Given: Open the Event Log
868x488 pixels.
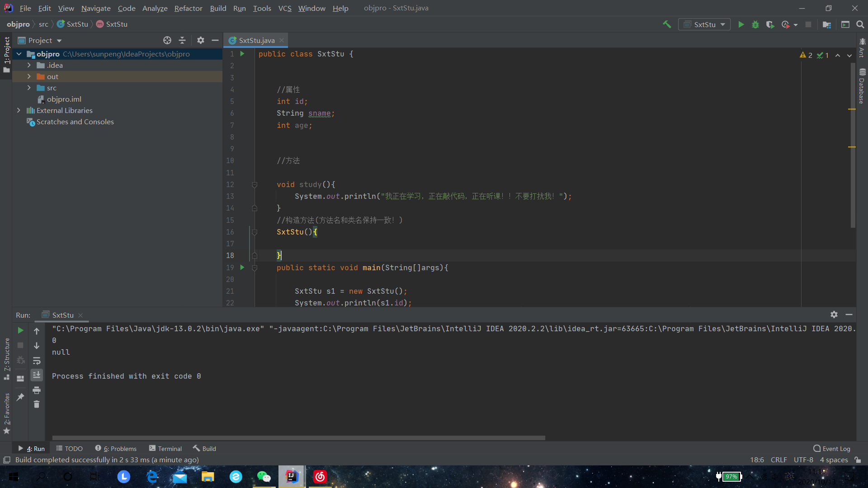Looking at the screenshot, I should tap(832, 448).
